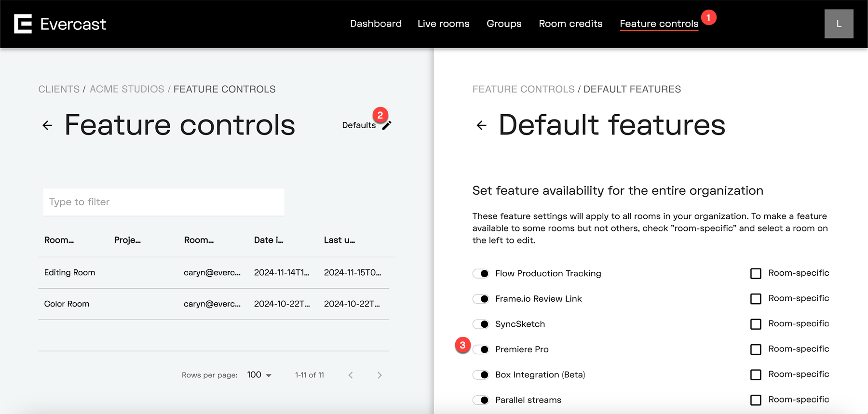Toggle the Premiere Pro feature switch

pos(481,349)
